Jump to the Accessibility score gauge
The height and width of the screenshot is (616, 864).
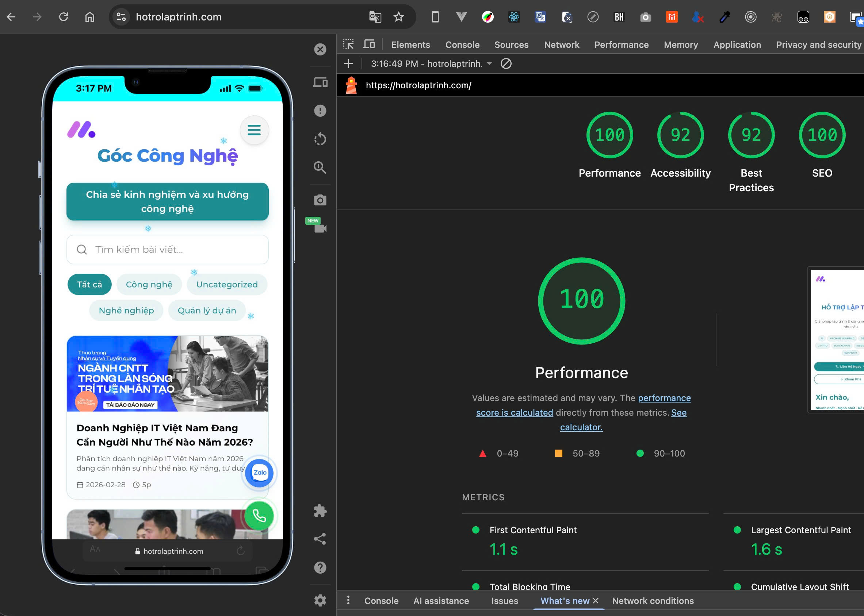tap(680, 135)
